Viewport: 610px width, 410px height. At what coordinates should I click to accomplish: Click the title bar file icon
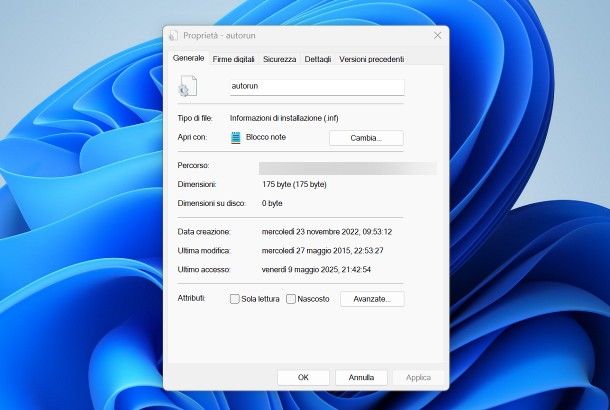(x=174, y=36)
